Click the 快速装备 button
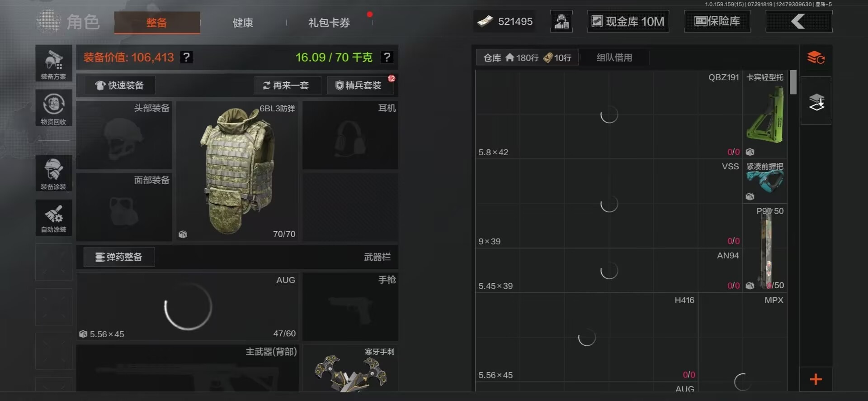This screenshot has width=868, height=401. (119, 85)
